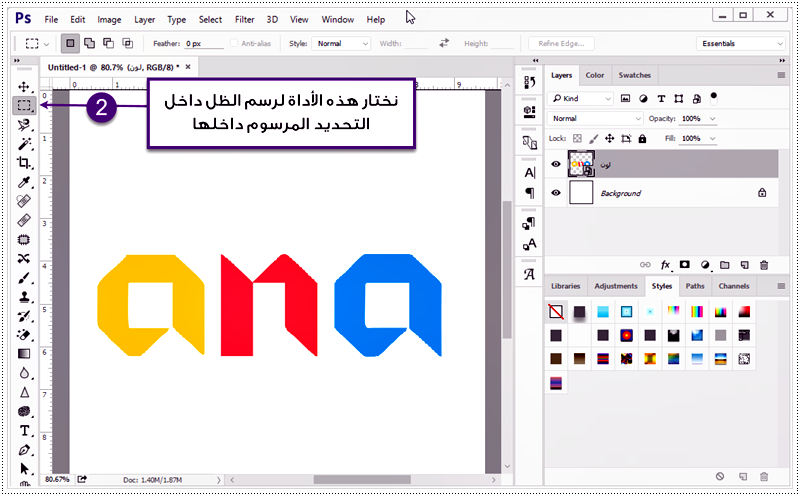Select the Crop tool

coord(23,163)
